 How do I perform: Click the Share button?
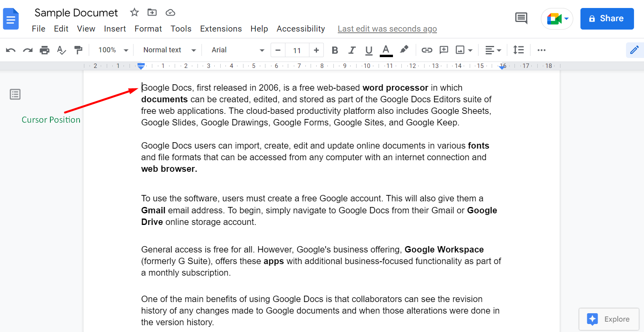607,19
